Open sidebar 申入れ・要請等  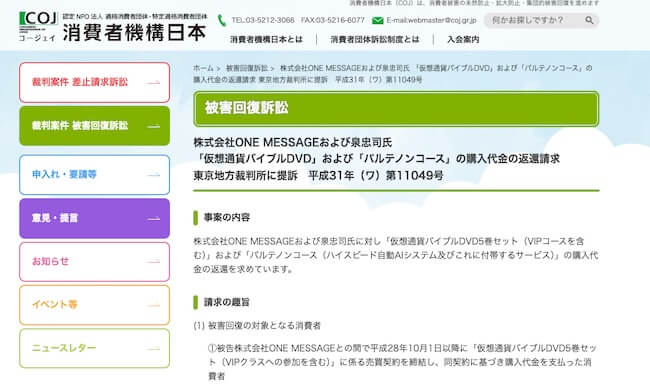[95, 174]
